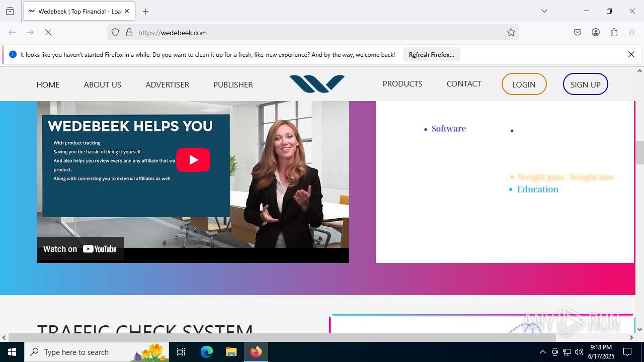The width and height of the screenshot is (644, 362).
Task: Go forward one page
Action: (x=30, y=32)
